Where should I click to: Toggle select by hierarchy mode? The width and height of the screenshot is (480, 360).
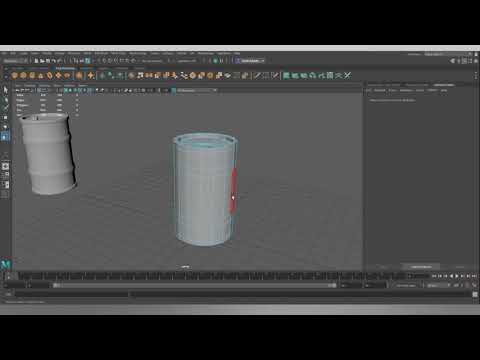pos(76,61)
